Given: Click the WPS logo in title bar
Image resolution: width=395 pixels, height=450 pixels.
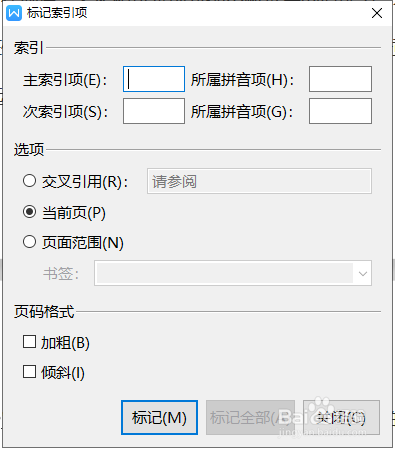Looking at the screenshot, I should pos(14,13).
